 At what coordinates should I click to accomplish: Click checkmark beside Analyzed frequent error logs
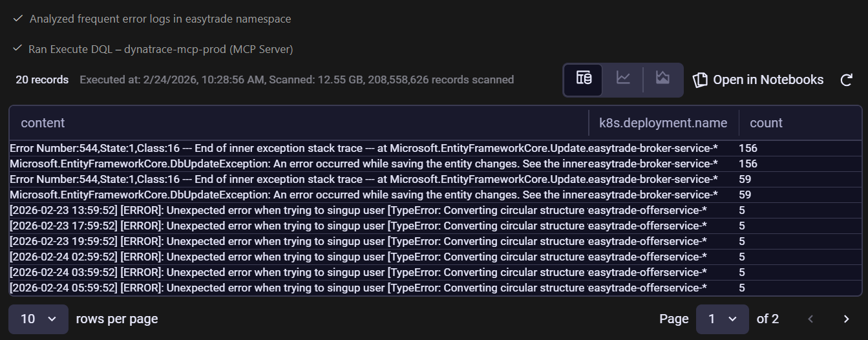click(x=18, y=19)
